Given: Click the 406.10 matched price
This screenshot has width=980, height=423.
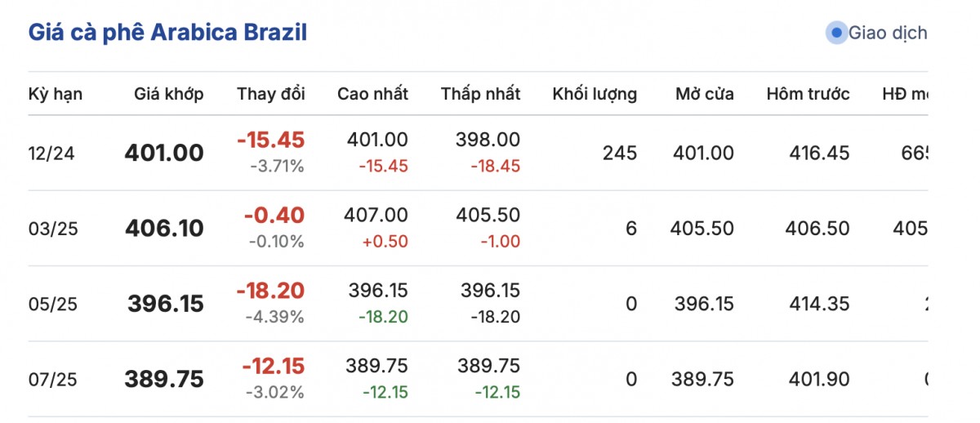Looking at the screenshot, I should point(164,229).
